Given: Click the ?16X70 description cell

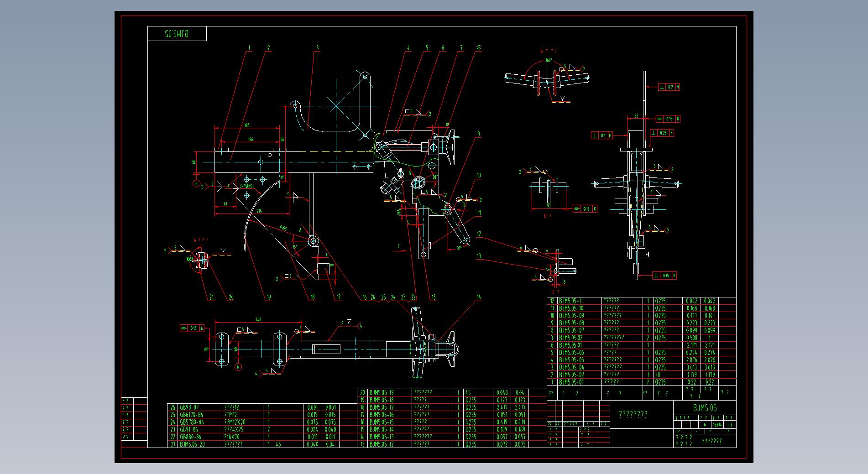Looking at the screenshot, I should (231, 437).
